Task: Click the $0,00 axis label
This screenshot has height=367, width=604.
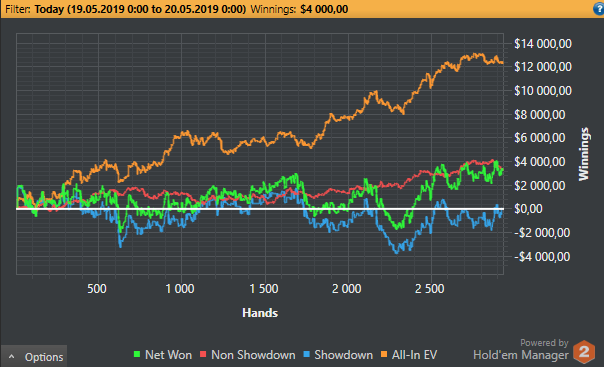Action: (x=528, y=209)
